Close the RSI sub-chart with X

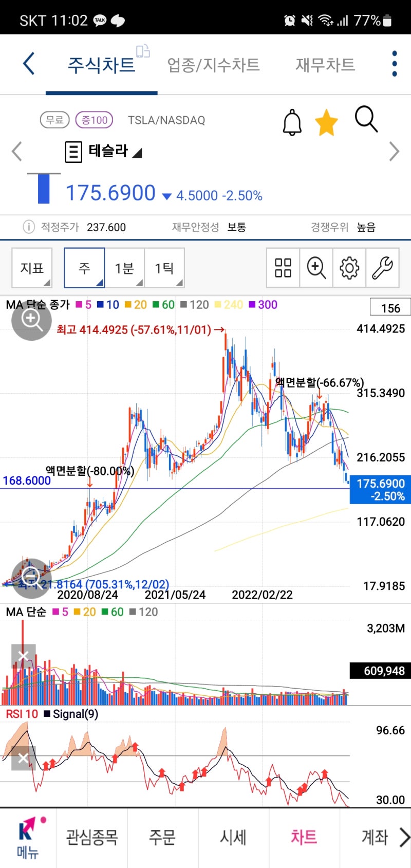coord(24,759)
